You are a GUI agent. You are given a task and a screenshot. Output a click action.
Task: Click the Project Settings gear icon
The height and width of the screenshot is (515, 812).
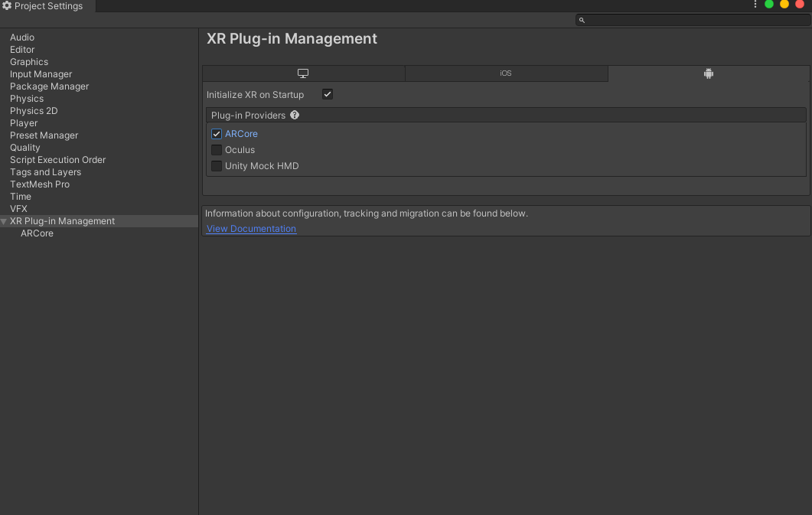pos(7,6)
